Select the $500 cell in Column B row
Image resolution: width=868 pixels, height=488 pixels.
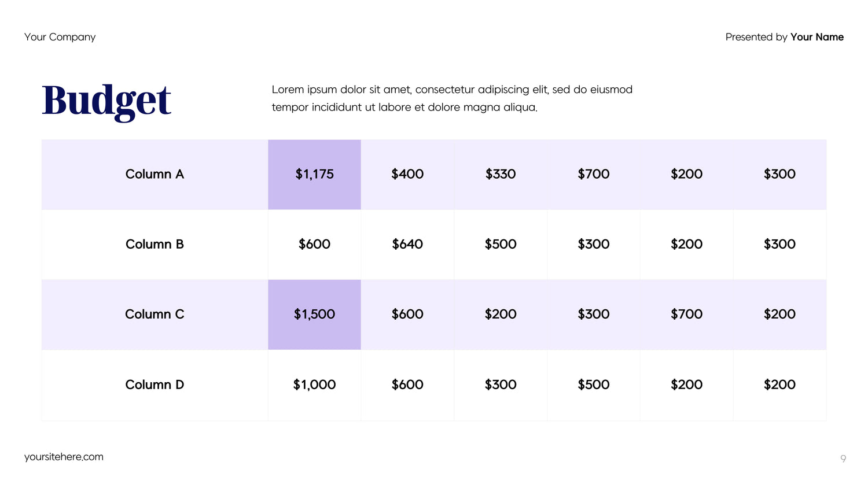(x=501, y=244)
